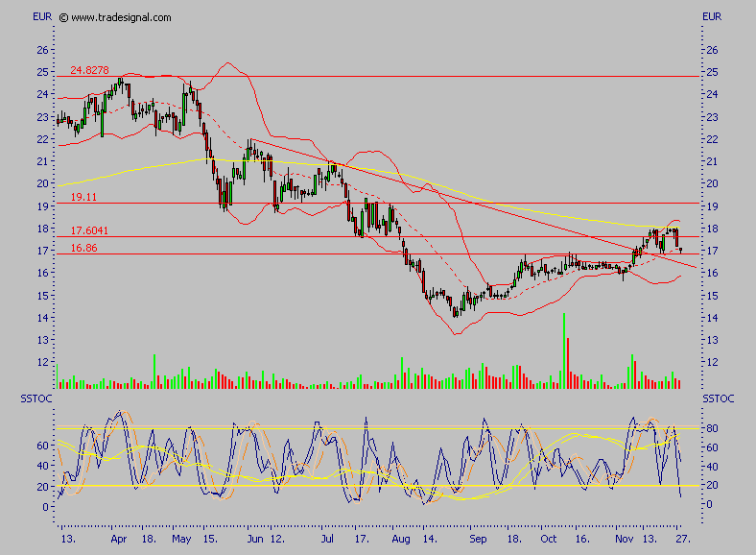The width and height of the screenshot is (756, 555).
Task: Select the '16.' date label after Oct
Action: pyautogui.click(x=582, y=539)
